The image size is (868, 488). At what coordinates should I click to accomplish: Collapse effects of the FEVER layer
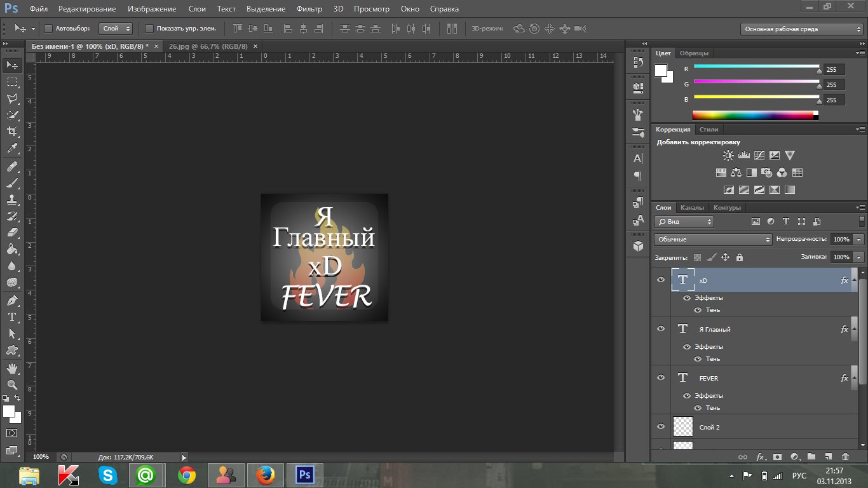pyautogui.click(x=853, y=377)
